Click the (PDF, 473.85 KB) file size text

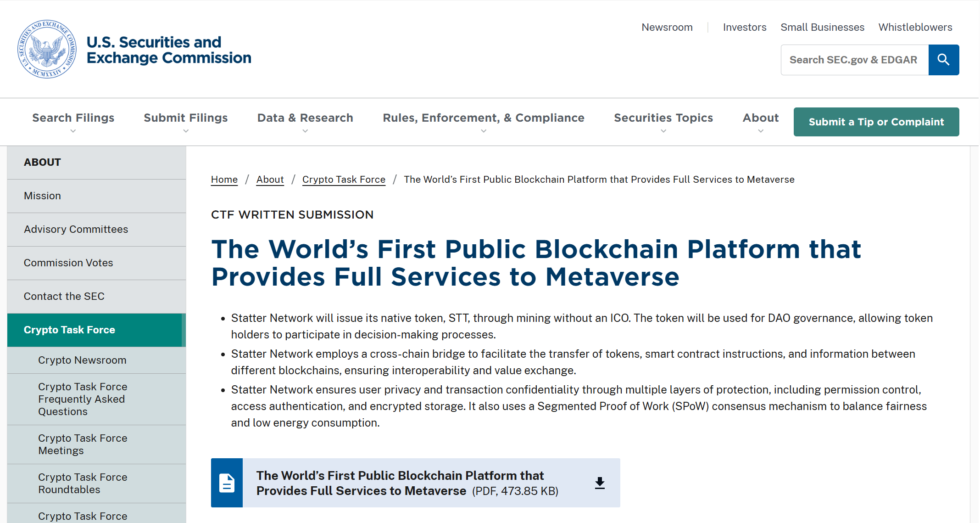[515, 491]
